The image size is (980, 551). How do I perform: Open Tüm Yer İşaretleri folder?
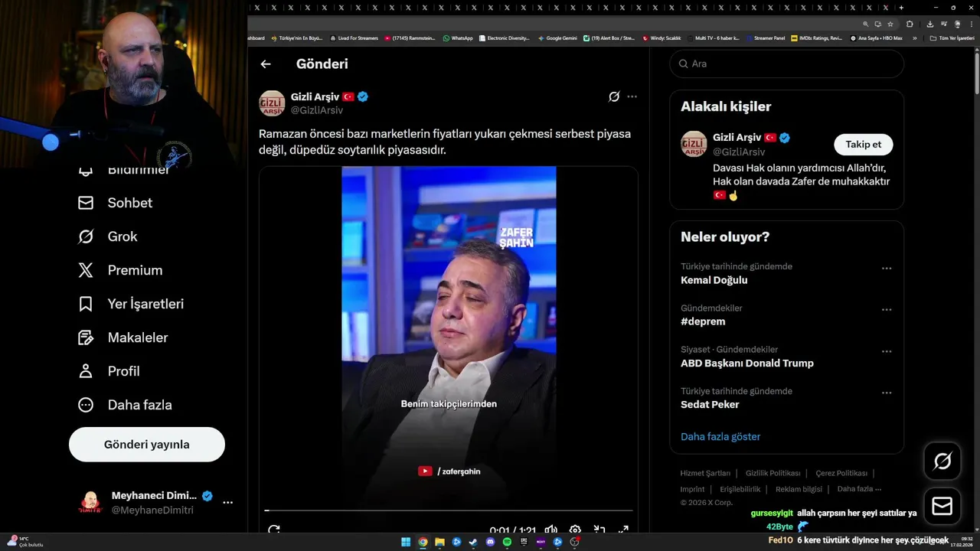point(952,37)
